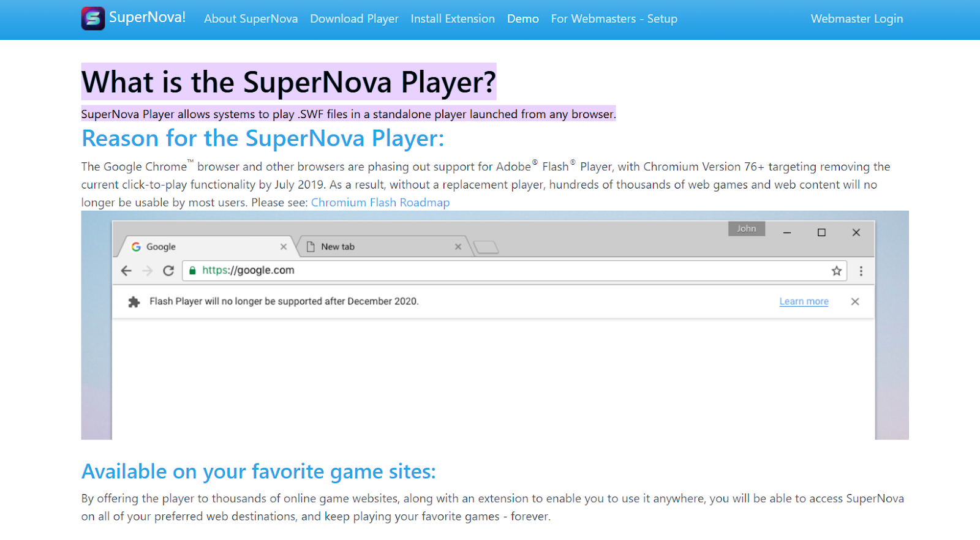Minimize the mock Chrome window
Screen dimensions: 980x540
click(787, 233)
